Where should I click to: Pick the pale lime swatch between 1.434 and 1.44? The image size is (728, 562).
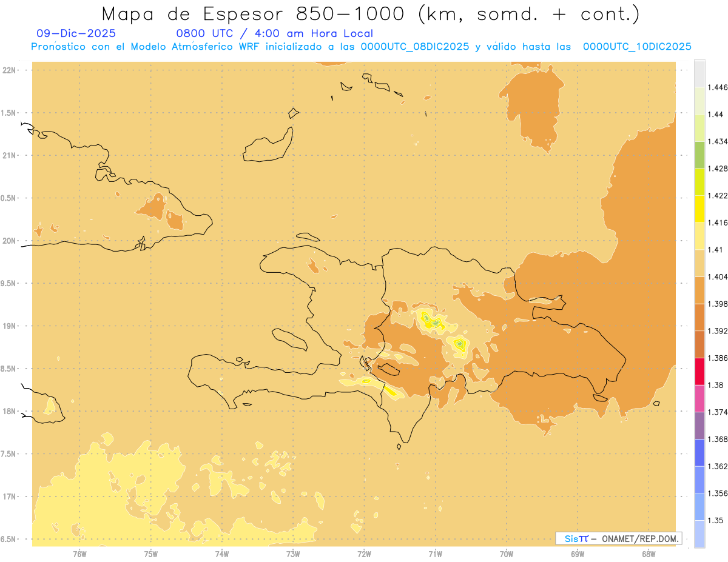699,128
